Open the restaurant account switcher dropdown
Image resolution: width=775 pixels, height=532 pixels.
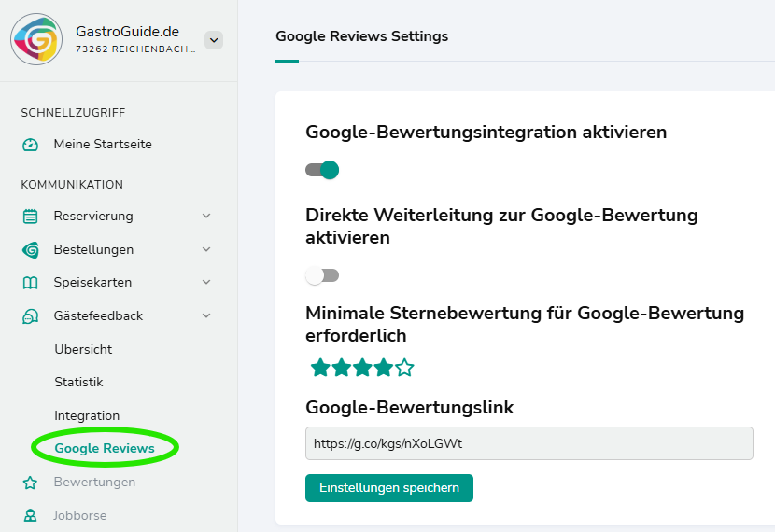click(214, 40)
